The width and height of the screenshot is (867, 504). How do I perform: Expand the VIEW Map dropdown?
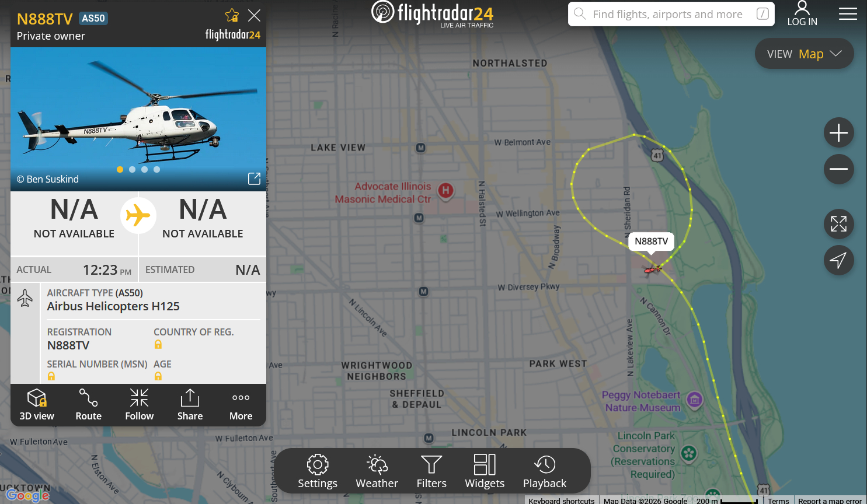pyautogui.click(x=805, y=54)
